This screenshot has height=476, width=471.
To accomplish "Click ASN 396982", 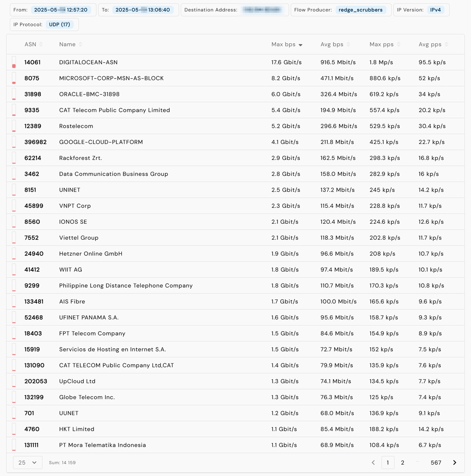I will point(36,142).
